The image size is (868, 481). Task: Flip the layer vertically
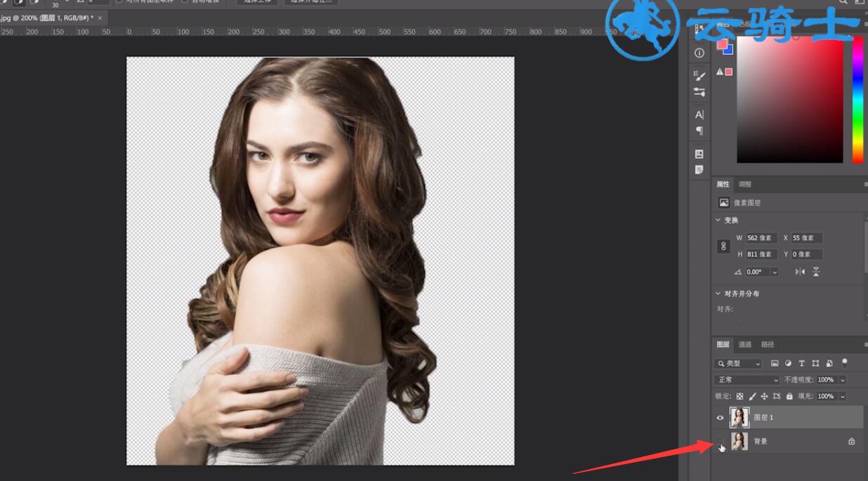coord(815,272)
